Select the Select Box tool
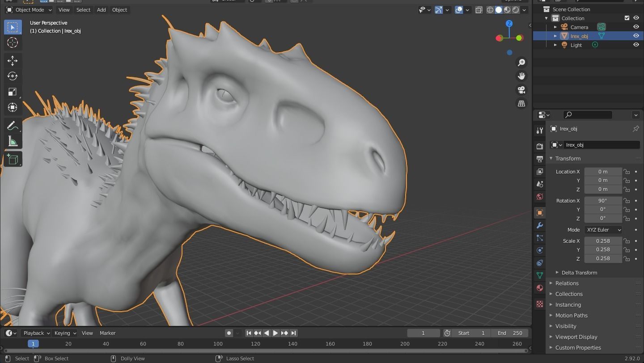 (13, 27)
